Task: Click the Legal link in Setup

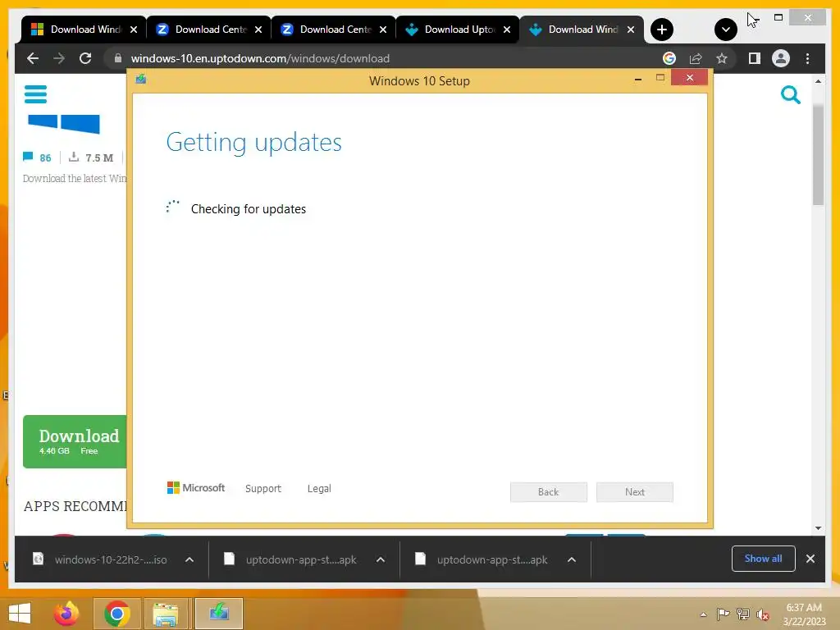Action: (319, 489)
